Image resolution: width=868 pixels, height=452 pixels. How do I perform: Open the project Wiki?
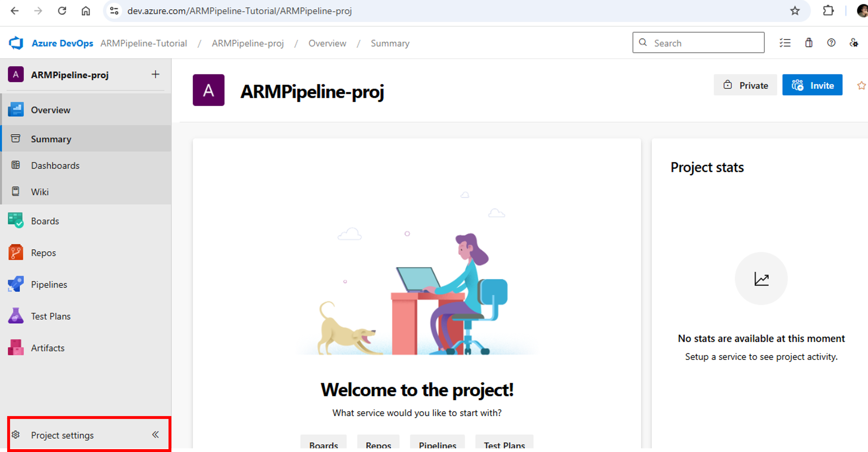40,192
